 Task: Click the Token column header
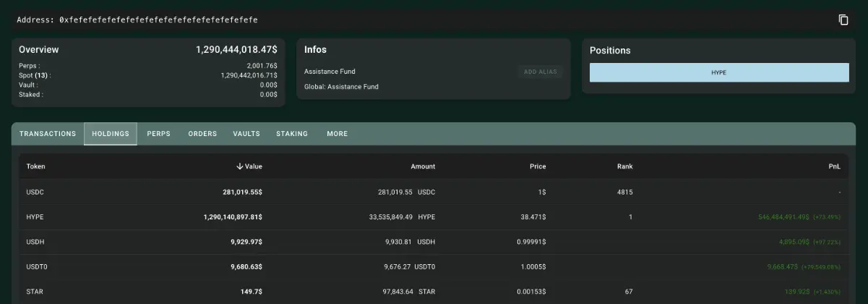(36, 166)
